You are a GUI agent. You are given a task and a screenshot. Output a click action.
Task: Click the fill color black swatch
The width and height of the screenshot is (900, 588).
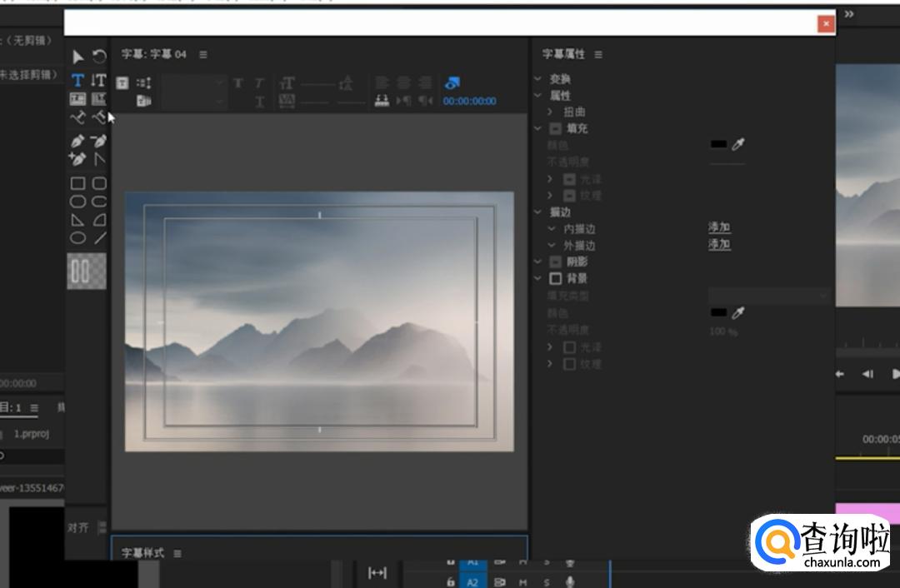pos(717,144)
